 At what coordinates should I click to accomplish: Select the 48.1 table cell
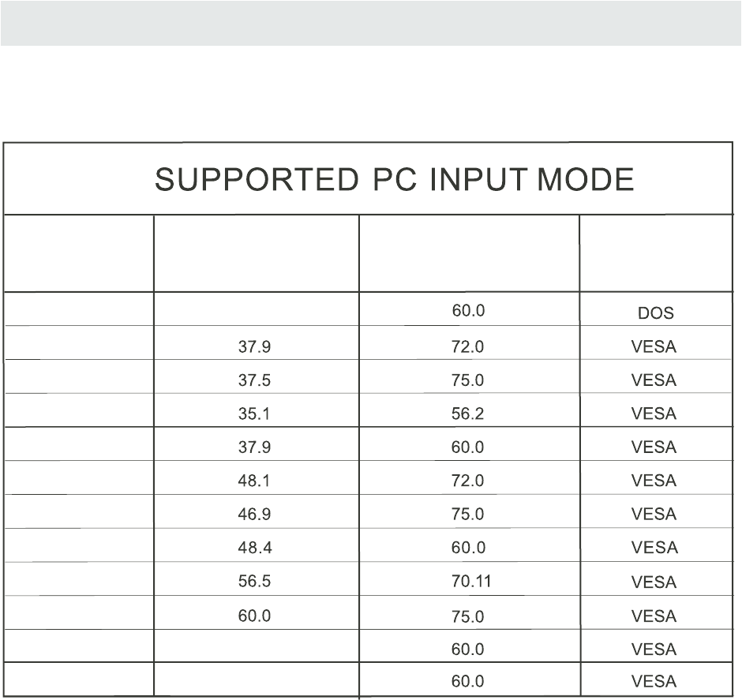[254, 481]
